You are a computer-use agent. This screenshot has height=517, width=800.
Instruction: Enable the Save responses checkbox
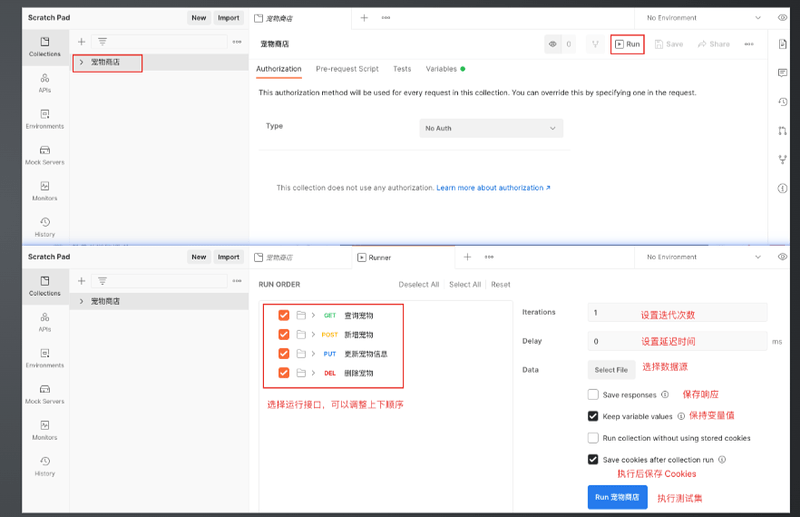593,395
